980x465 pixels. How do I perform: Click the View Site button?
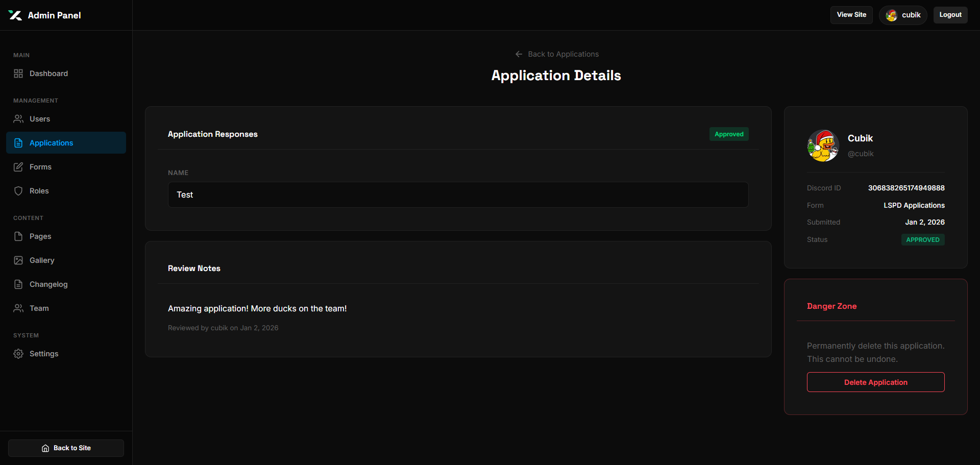(x=851, y=15)
